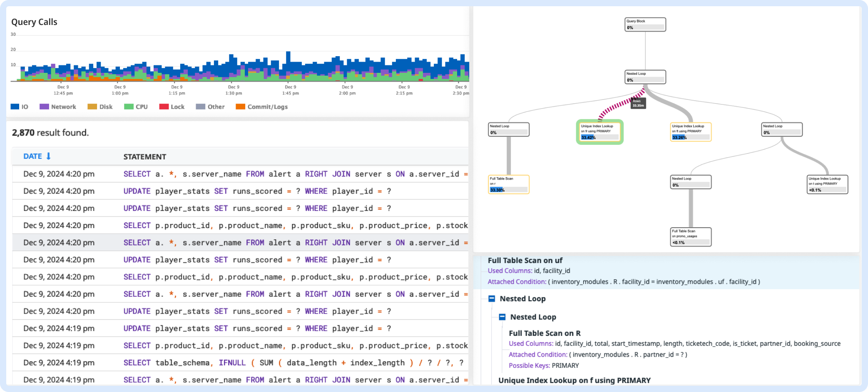Click the uf Attached Condition with facility_id
Viewport: 868px width, 392px height.
624,282
